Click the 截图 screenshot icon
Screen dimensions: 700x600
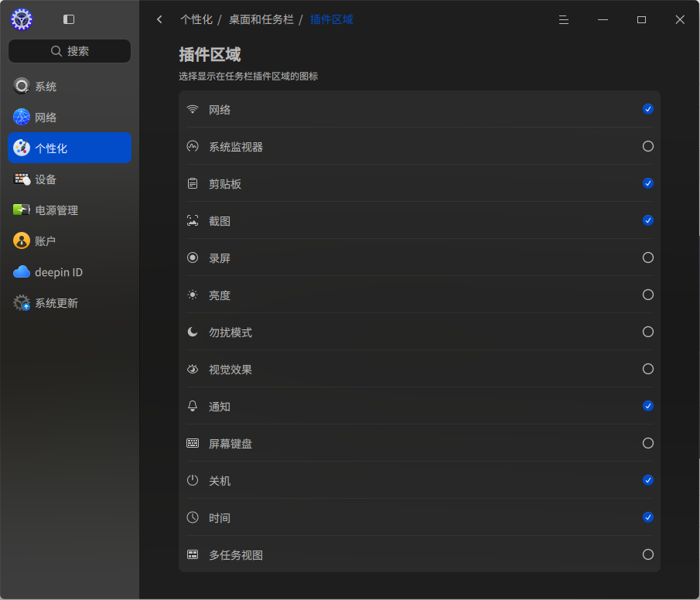point(193,220)
